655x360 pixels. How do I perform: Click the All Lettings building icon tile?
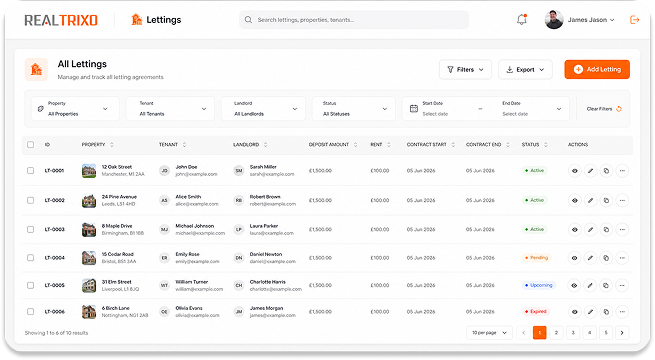pos(36,69)
